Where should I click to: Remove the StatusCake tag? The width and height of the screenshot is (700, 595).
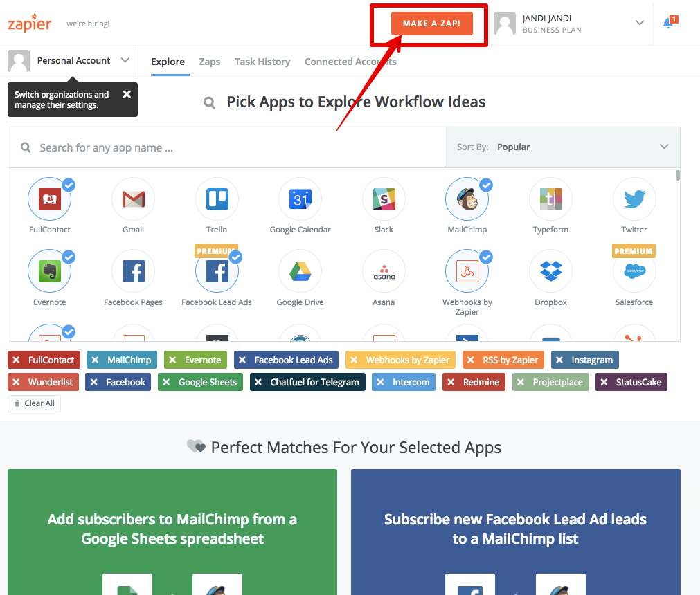coord(604,382)
